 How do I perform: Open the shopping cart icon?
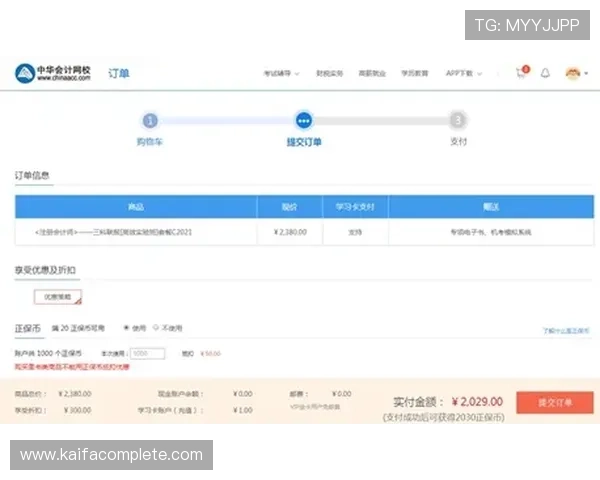coord(522,72)
